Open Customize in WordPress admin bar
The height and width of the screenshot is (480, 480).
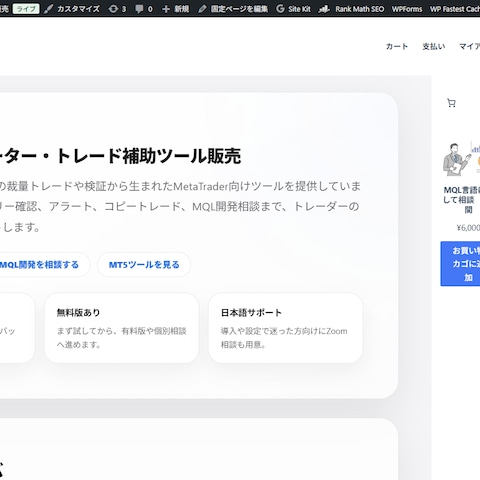point(72,9)
